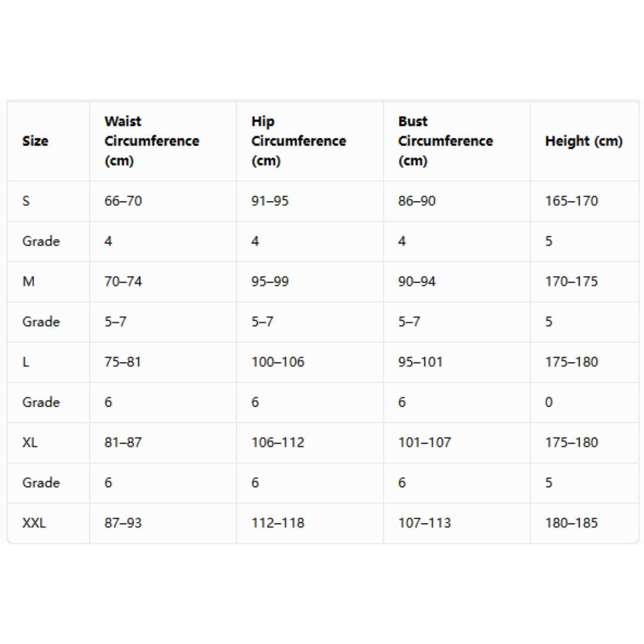Select the height value 180–185

click(571, 523)
